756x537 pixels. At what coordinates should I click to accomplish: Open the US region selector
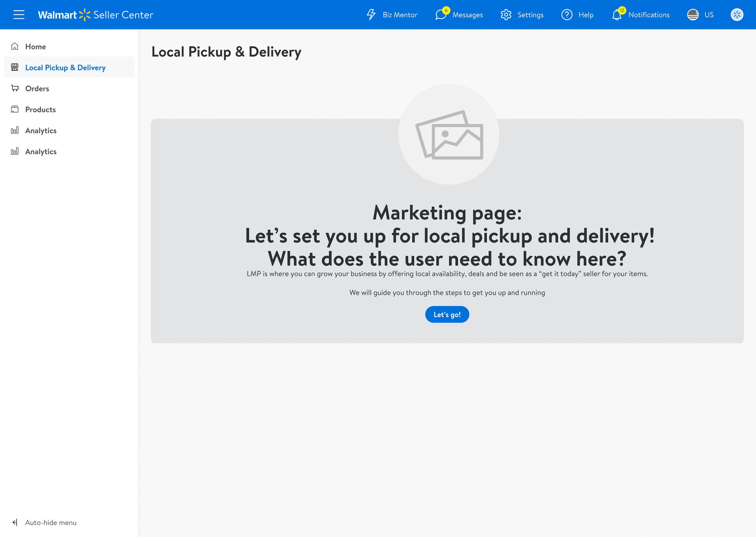tap(709, 15)
